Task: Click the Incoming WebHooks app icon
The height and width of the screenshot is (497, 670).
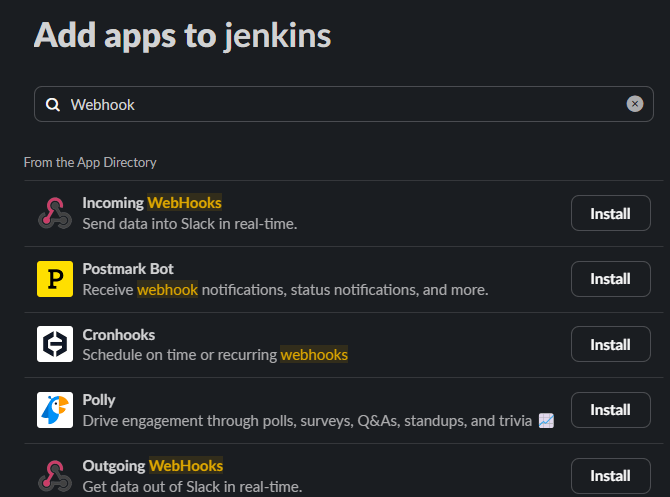Action: click(x=54, y=213)
